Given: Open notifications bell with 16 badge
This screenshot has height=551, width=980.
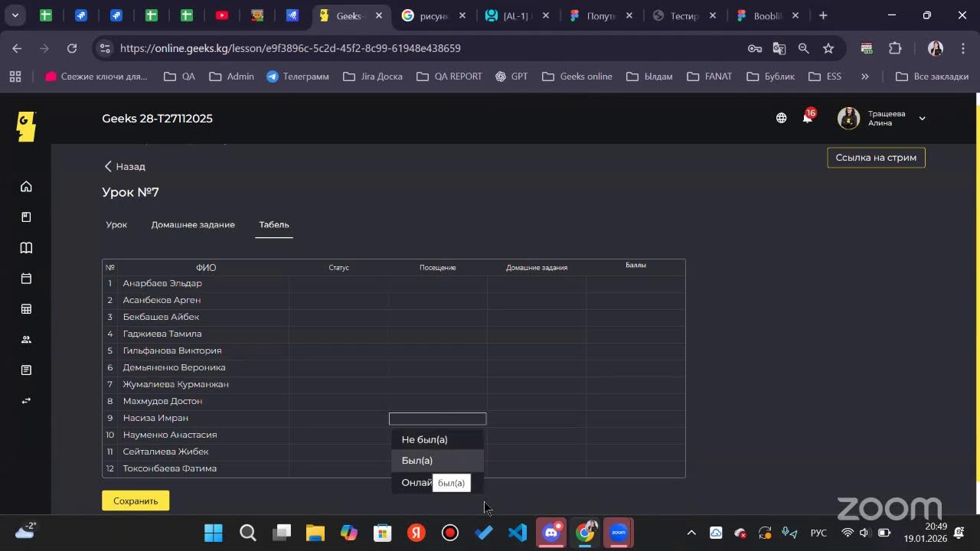Looking at the screenshot, I should [808, 117].
